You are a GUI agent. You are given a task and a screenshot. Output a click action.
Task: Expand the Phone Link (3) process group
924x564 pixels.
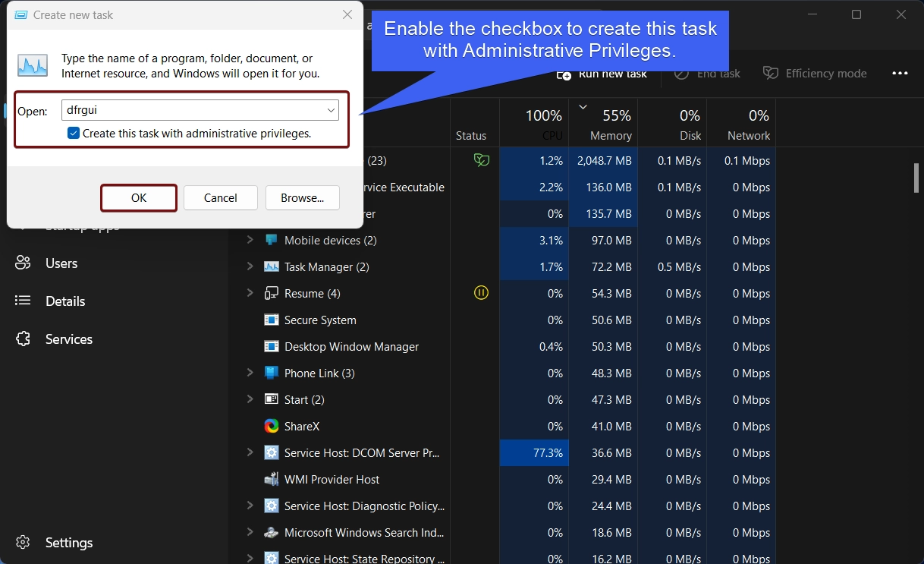[x=250, y=373]
